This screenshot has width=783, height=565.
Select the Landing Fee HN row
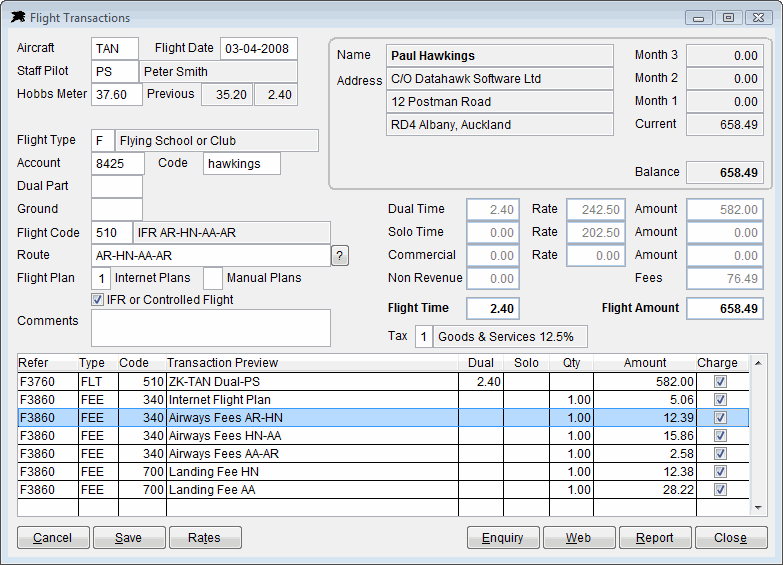pyautogui.click(x=383, y=472)
